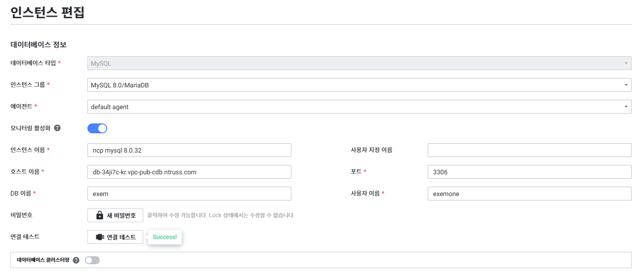The image size is (644, 278).
Task: Expand the 에이전트 default agent dropdown
Action: pos(359,107)
